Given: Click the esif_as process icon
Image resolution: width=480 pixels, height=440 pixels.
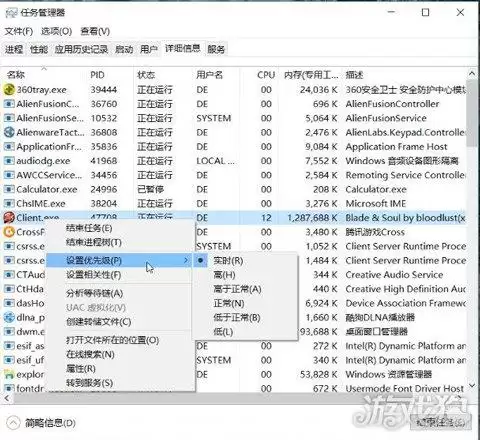Looking at the screenshot, I should (9, 346).
